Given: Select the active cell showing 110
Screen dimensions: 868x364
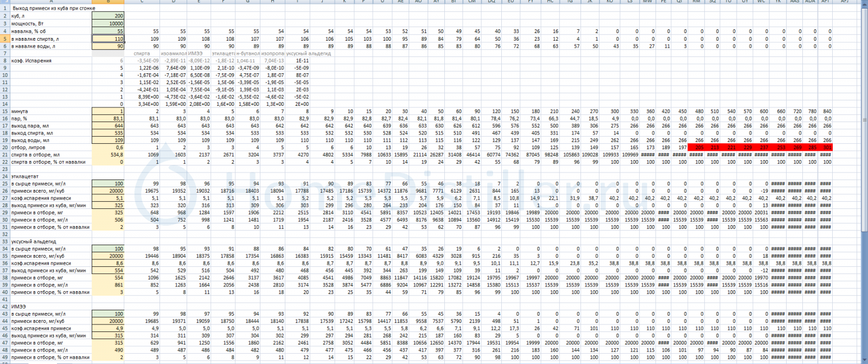Looking at the screenshot, I should [x=108, y=39].
